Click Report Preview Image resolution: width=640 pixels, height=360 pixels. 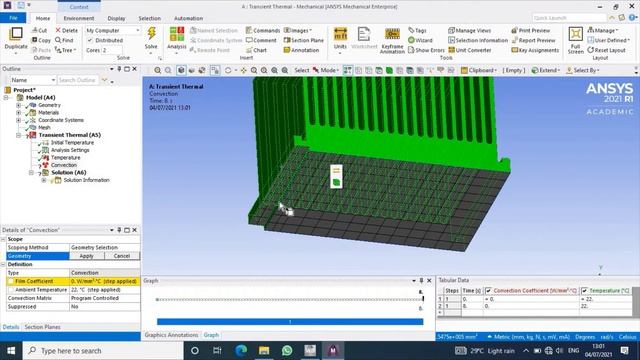click(x=533, y=40)
